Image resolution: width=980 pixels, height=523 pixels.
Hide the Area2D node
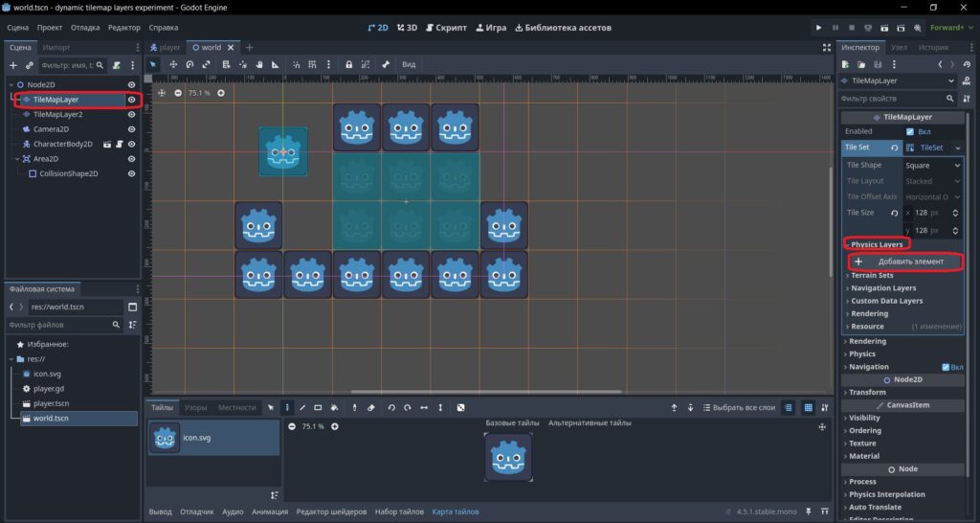tap(131, 159)
